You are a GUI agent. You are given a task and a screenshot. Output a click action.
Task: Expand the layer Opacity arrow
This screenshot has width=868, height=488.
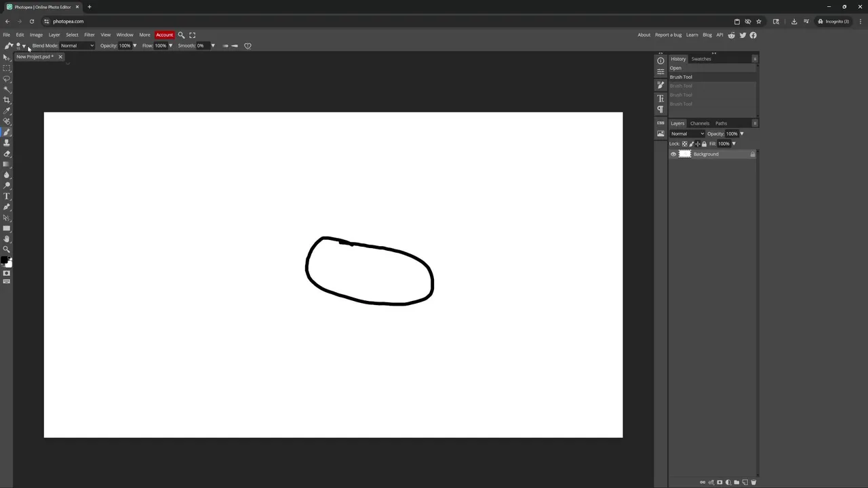(742, 134)
